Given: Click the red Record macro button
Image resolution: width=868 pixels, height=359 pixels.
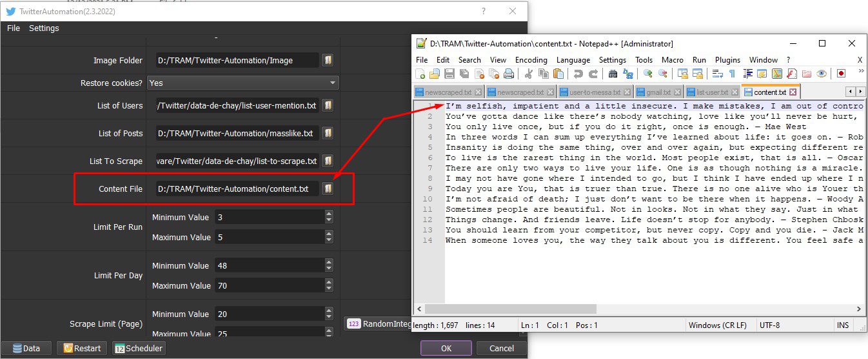Looking at the screenshot, I should click(x=841, y=74).
